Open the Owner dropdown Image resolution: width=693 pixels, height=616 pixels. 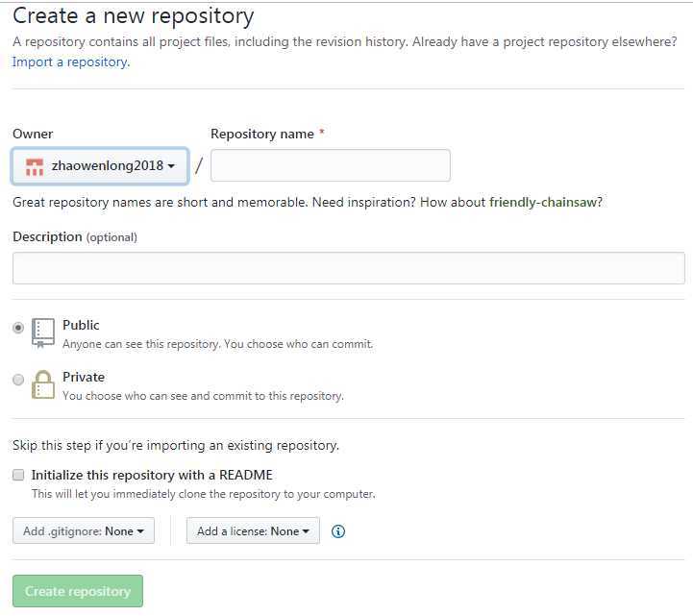coord(100,166)
